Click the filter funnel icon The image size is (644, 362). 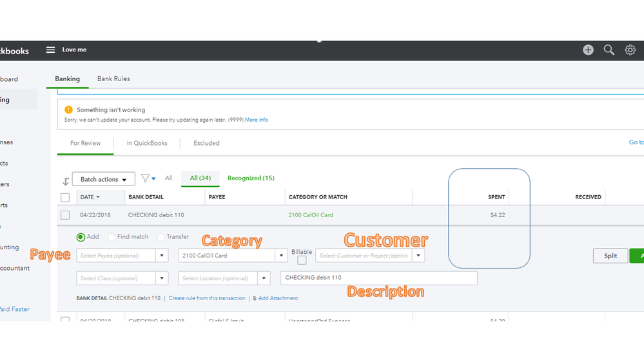146,178
